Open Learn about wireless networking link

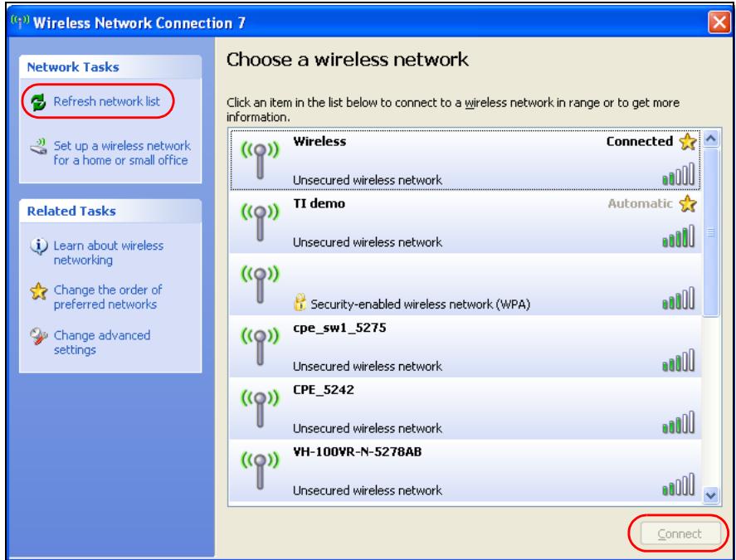click(109, 252)
